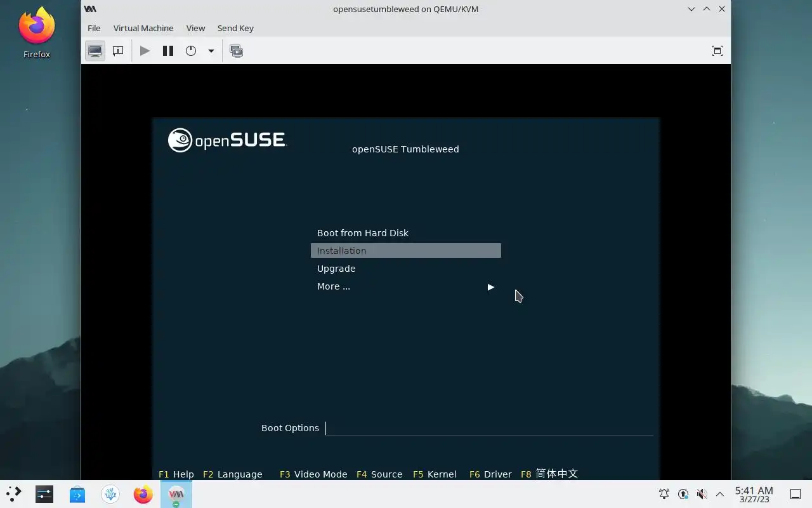Screen dimensions: 812x508
Task: Click the F5 Kernel option
Action: pos(435,474)
